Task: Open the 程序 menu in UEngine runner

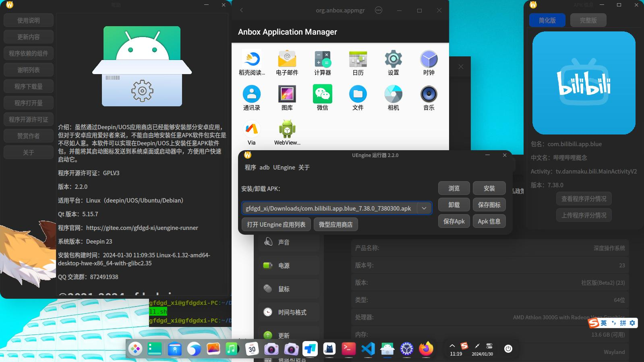Action: pos(251,168)
